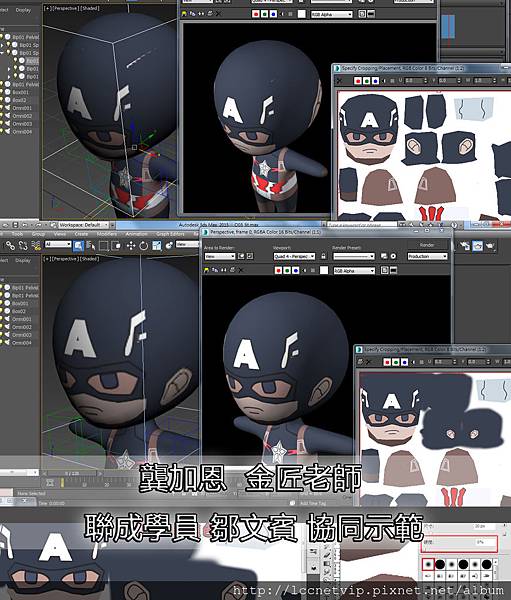Select Omni004 in the lower scene explorer
Image resolution: width=511 pixels, height=600 pixels.
pos(21,343)
